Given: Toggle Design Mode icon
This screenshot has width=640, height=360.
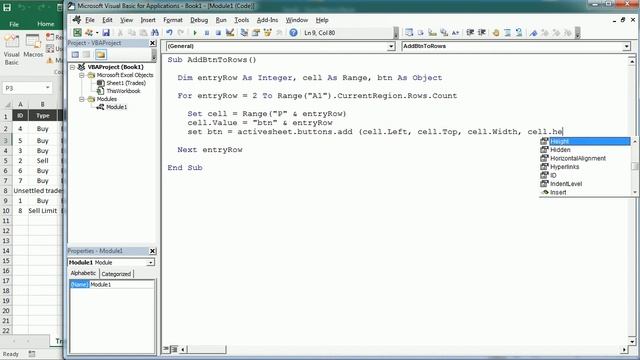Looking at the screenshot, I should [230, 33].
